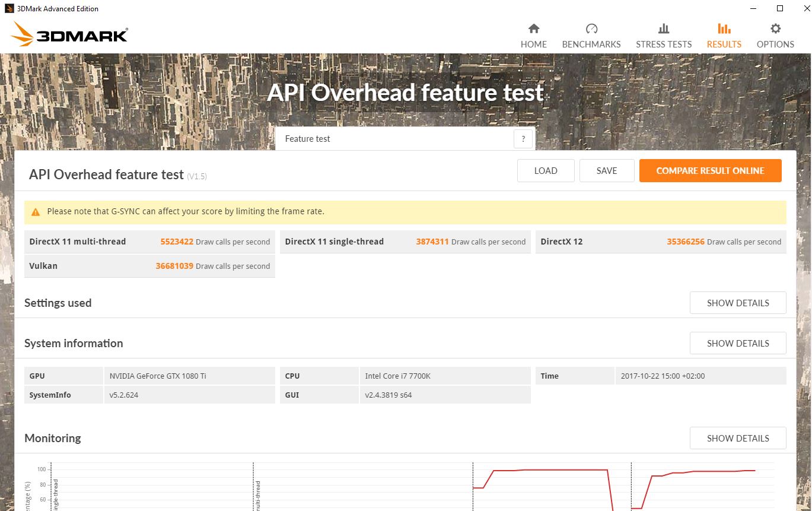Click the API Overhead feature test banner title
Image resolution: width=812 pixels, height=511 pixels.
point(405,93)
